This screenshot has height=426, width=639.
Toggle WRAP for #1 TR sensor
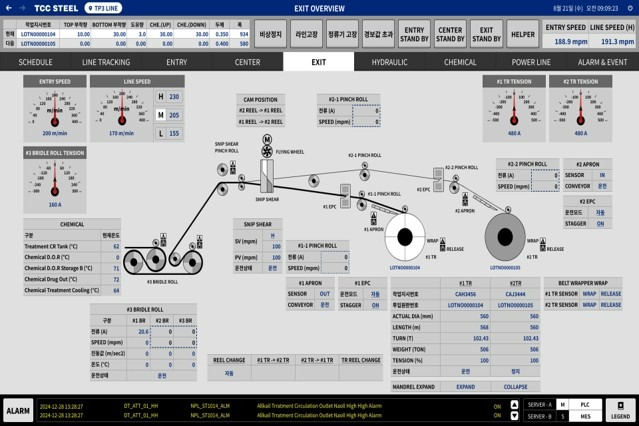point(589,294)
